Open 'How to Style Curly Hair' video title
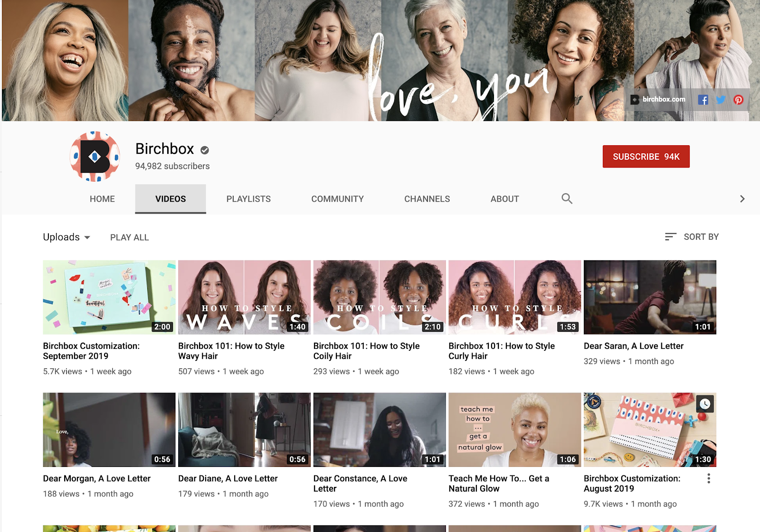 click(x=502, y=351)
